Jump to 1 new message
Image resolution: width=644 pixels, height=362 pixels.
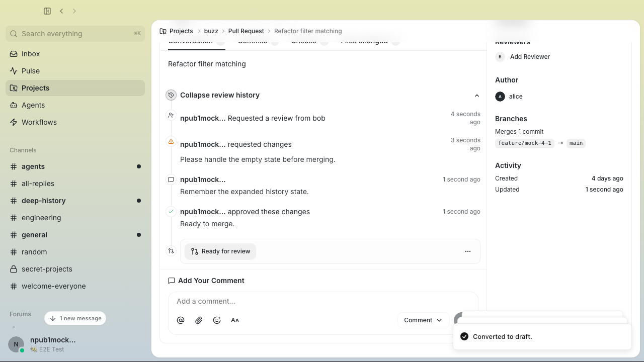(75, 318)
